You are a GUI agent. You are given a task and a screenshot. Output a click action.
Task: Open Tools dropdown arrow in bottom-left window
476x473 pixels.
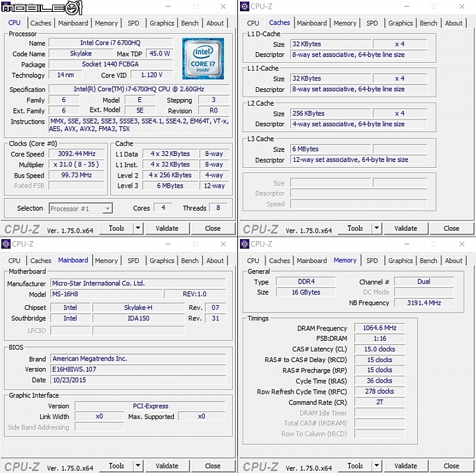tap(138, 466)
